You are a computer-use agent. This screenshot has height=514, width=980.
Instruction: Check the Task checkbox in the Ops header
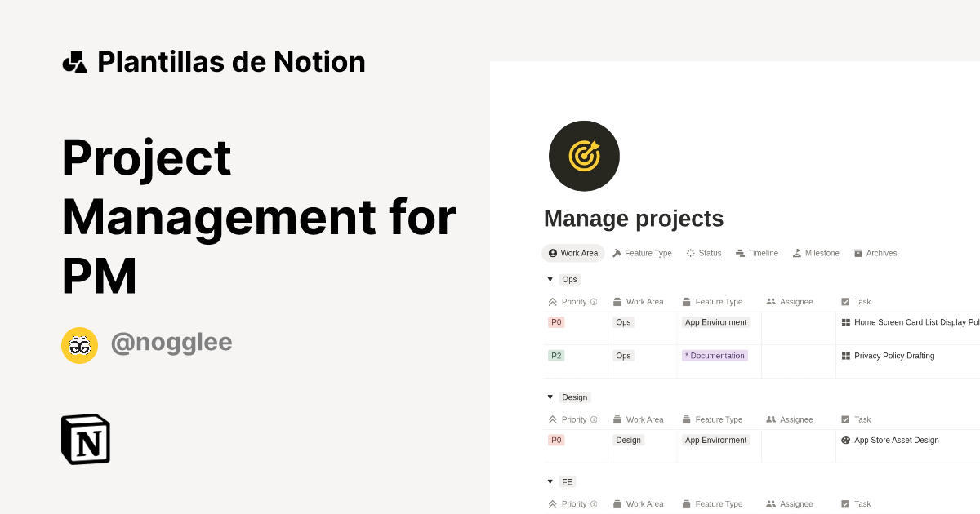coord(845,301)
